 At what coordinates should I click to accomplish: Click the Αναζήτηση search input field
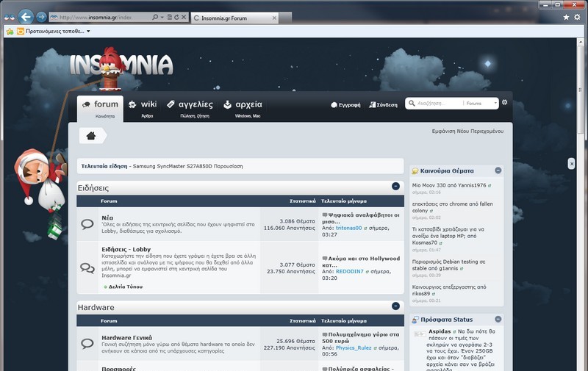pyautogui.click(x=440, y=103)
